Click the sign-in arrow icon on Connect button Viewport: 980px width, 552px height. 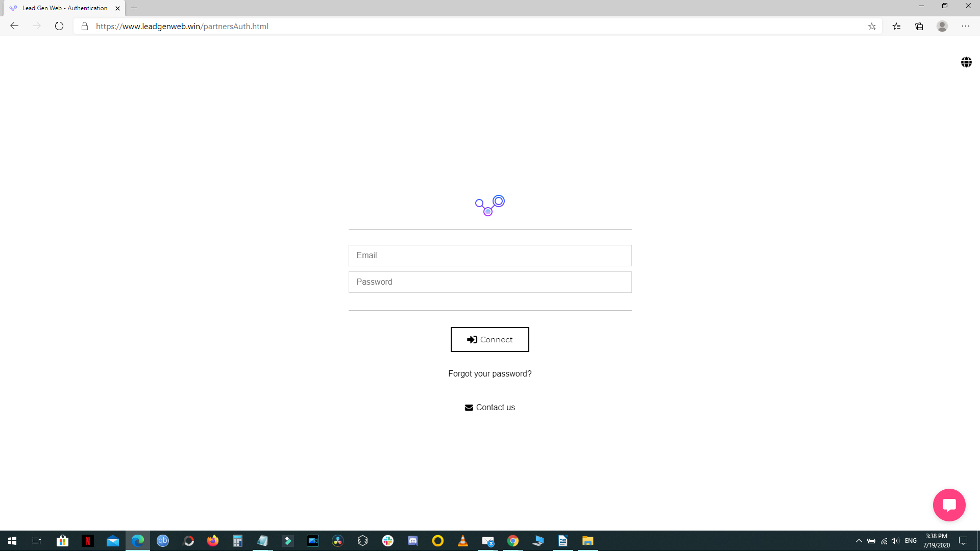(471, 340)
